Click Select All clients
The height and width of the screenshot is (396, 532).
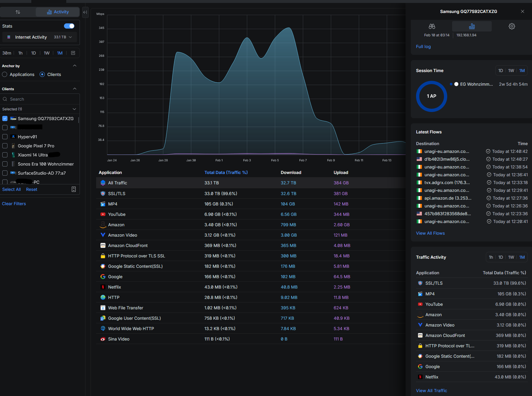11,189
